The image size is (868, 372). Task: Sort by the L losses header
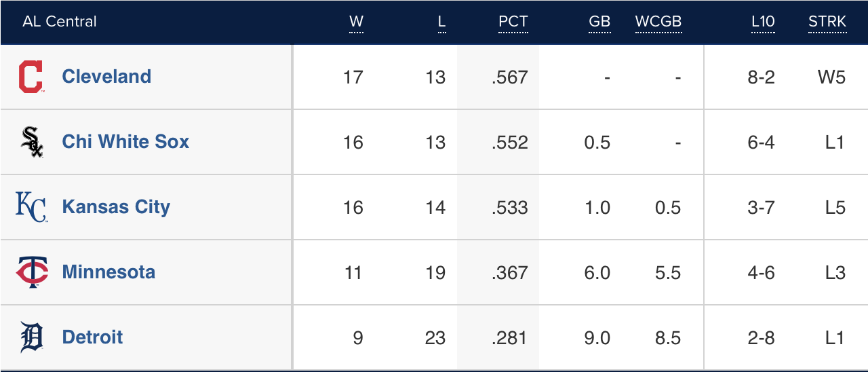coord(441,22)
